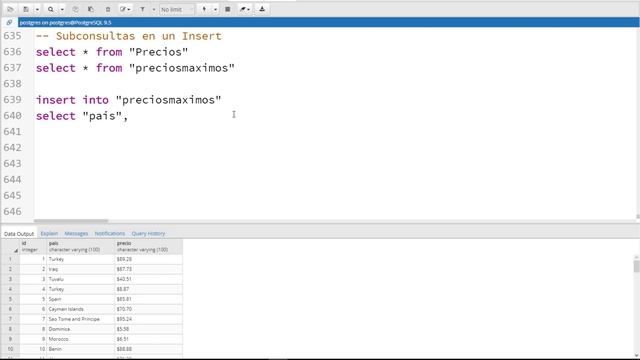The height and width of the screenshot is (360, 640).
Task: Click the Copy rows toolbar icon
Action: [76, 9]
